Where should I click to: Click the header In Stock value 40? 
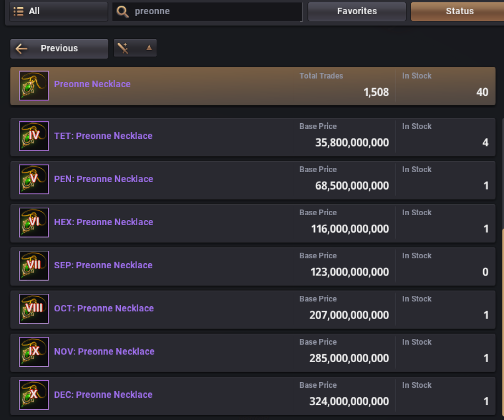point(482,92)
